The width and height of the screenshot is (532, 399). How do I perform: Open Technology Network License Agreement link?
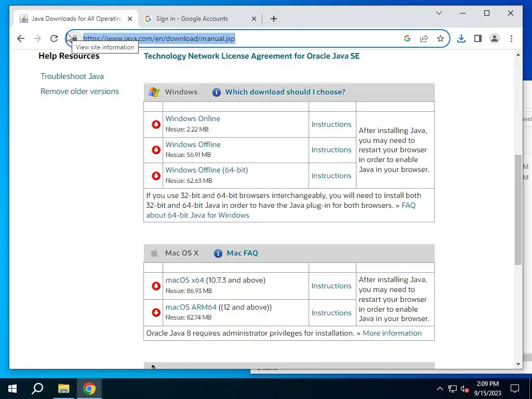251,56
